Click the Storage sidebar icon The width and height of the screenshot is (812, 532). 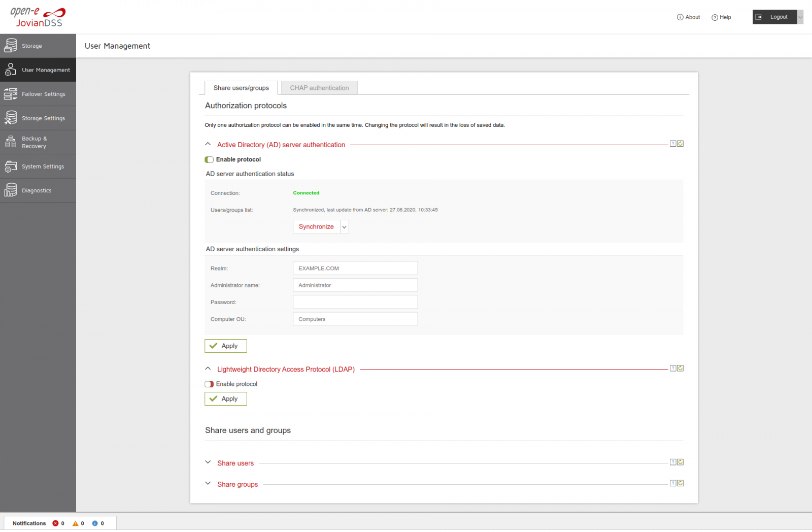point(11,46)
